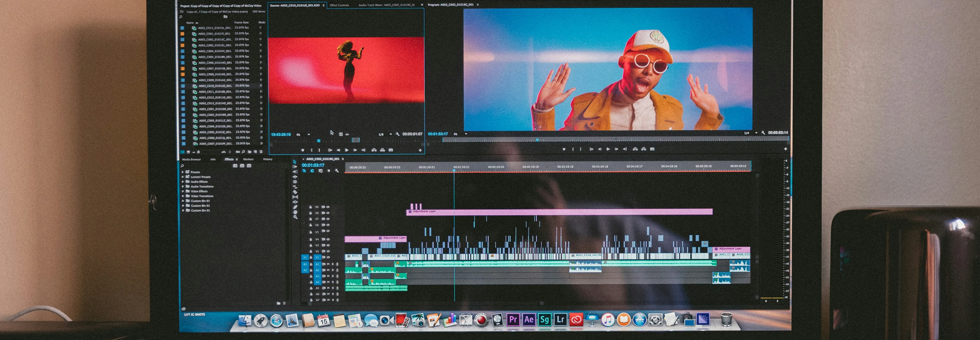Toggle V6 track lock
The image size is (980, 340).
pyautogui.click(x=311, y=225)
